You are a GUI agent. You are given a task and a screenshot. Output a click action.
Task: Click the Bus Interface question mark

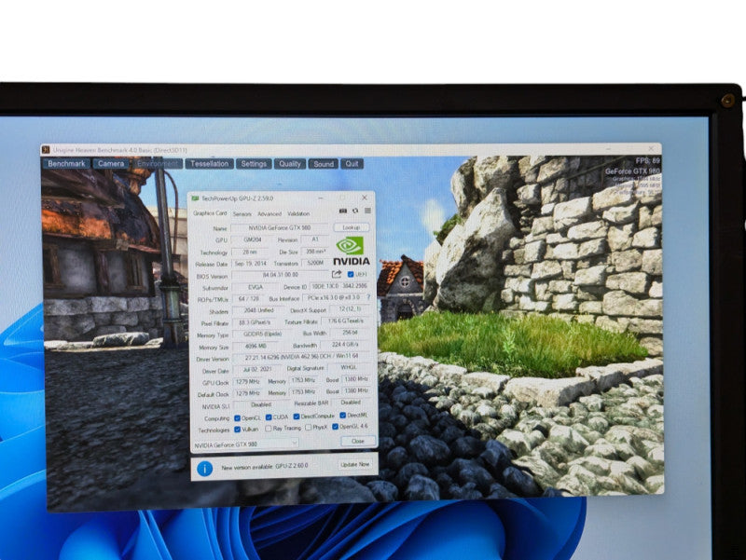[x=368, y=297]
